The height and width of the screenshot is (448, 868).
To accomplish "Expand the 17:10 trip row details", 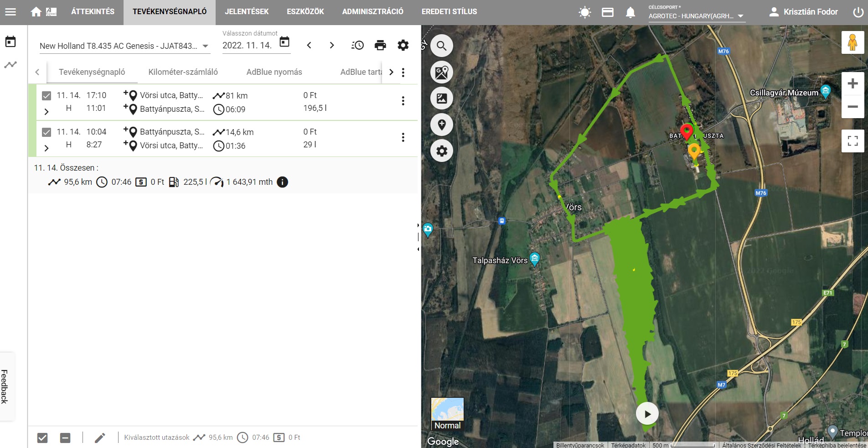I will click(46, 111).
